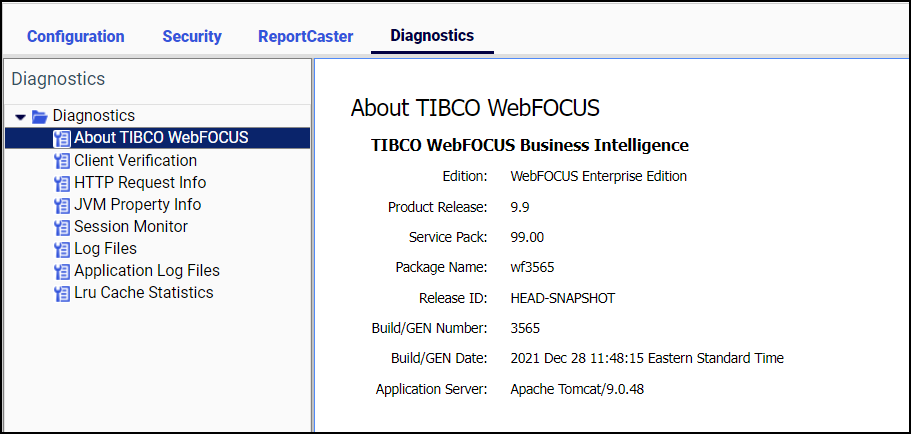
Task: Click the JVM Property Info item icon
Action: pos(62,205)
